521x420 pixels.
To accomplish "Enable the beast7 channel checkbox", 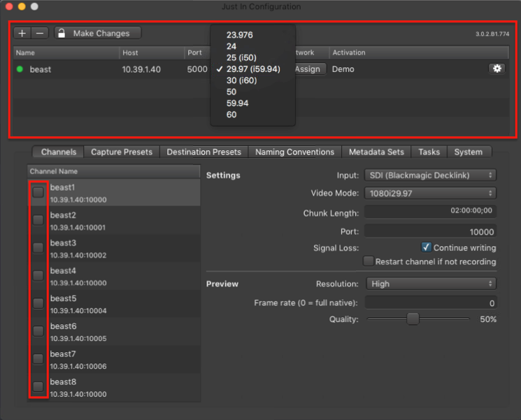I will pos(38,359).
